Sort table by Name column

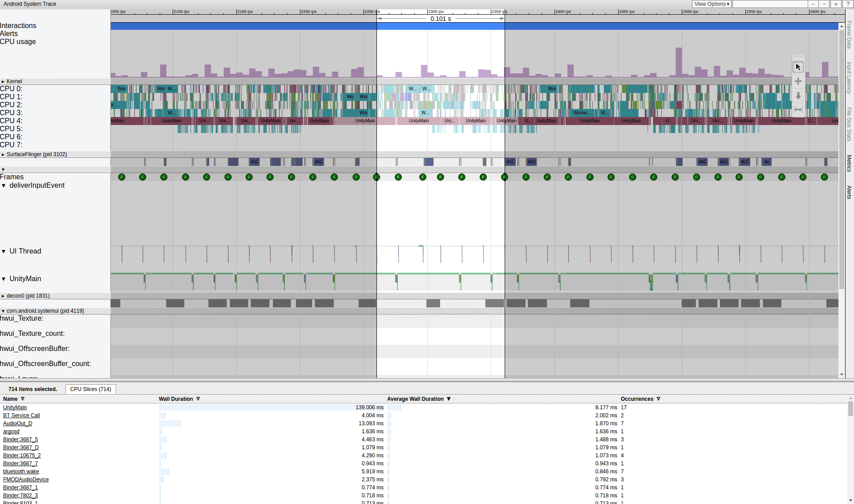(x=14, y=399)
